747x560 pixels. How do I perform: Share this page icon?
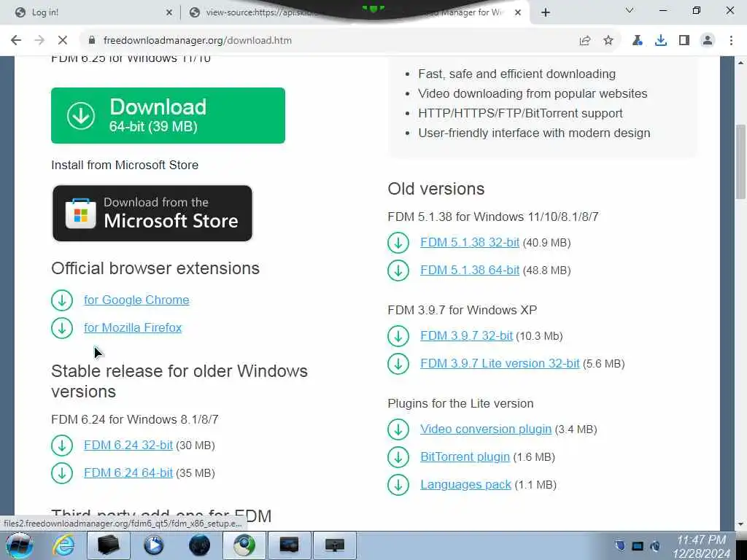(x=584, y=41)
